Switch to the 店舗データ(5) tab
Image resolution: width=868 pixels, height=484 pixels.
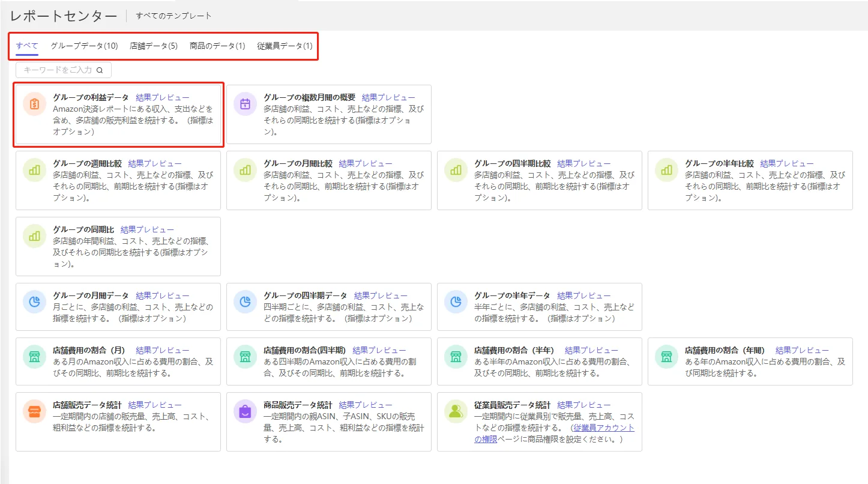(154, 46)
